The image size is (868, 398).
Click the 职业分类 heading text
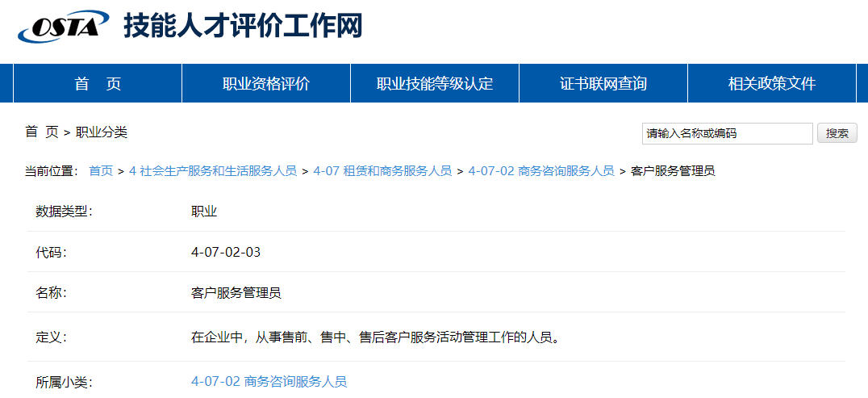102,132
